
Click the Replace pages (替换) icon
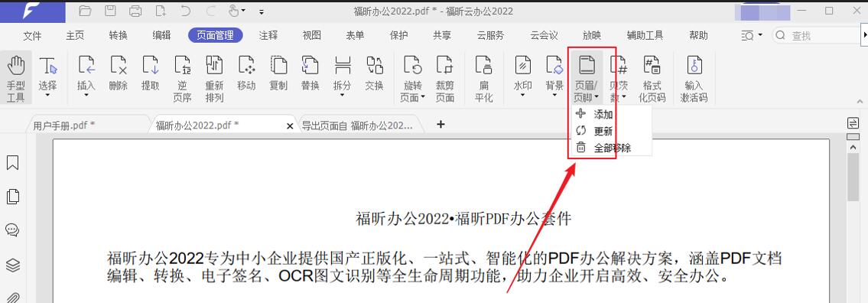point(310,66)
